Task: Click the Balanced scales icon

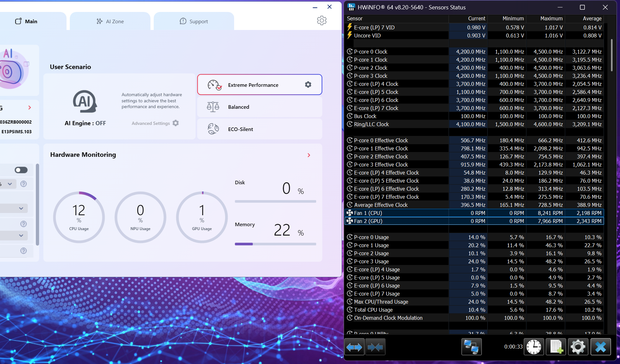Action: click(x=213, y=107)
